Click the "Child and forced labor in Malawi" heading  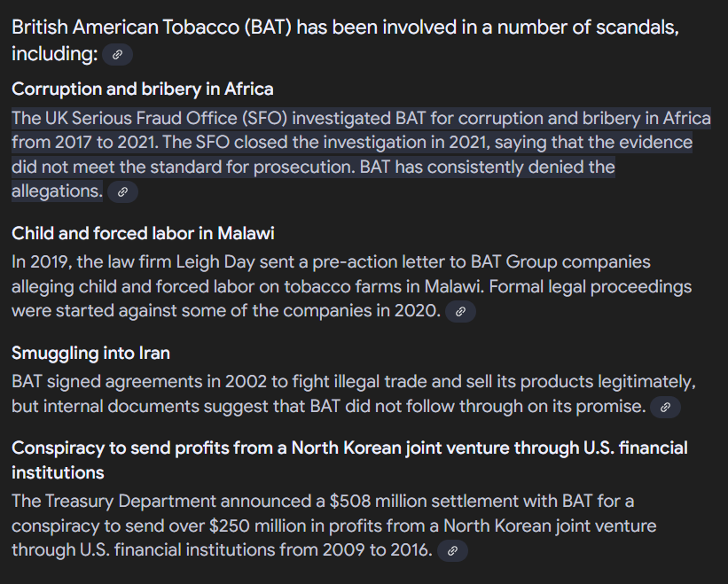click(x=143, y=233)
